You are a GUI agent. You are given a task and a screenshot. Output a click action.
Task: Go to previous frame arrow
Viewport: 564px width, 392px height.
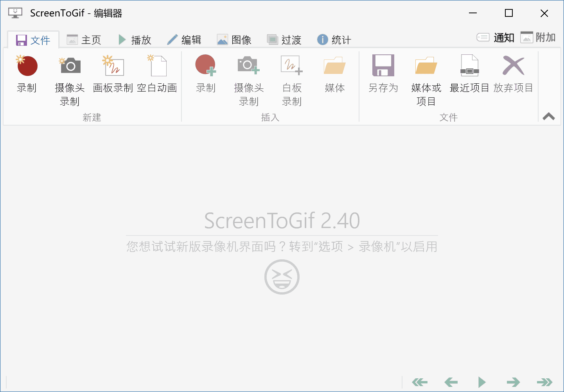[x=451, y=382]
